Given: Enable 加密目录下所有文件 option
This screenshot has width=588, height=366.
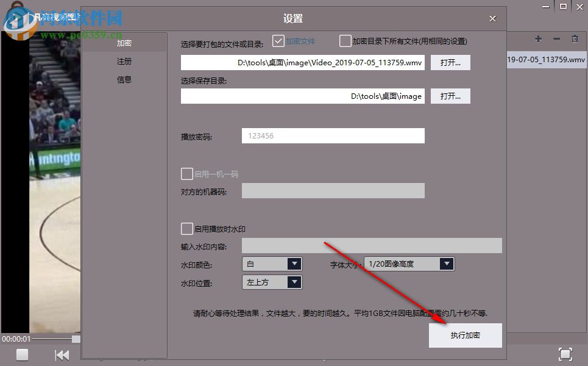Looking at the screenshot, I should 344,40.
